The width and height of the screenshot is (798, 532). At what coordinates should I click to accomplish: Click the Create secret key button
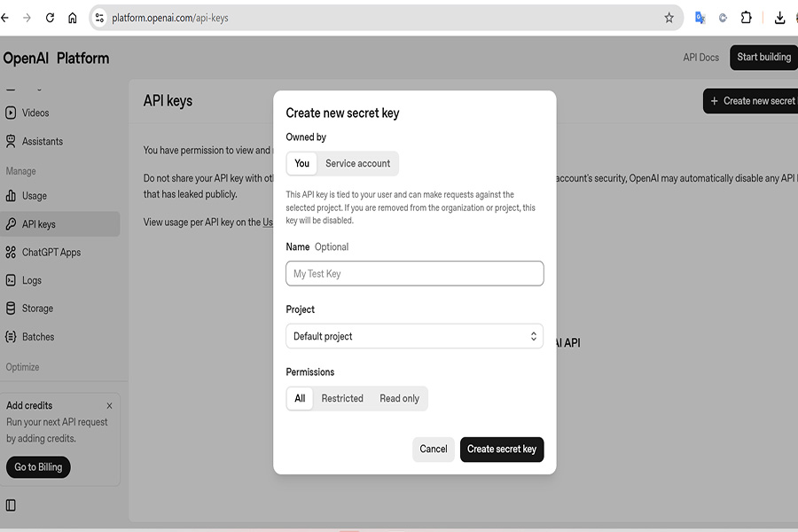(502, 449)
